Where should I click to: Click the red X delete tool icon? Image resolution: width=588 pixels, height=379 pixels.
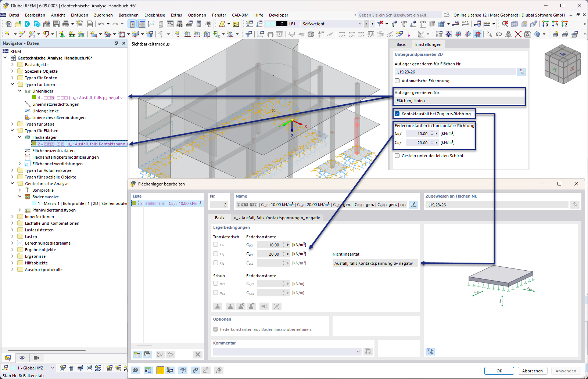click(518, 34)
